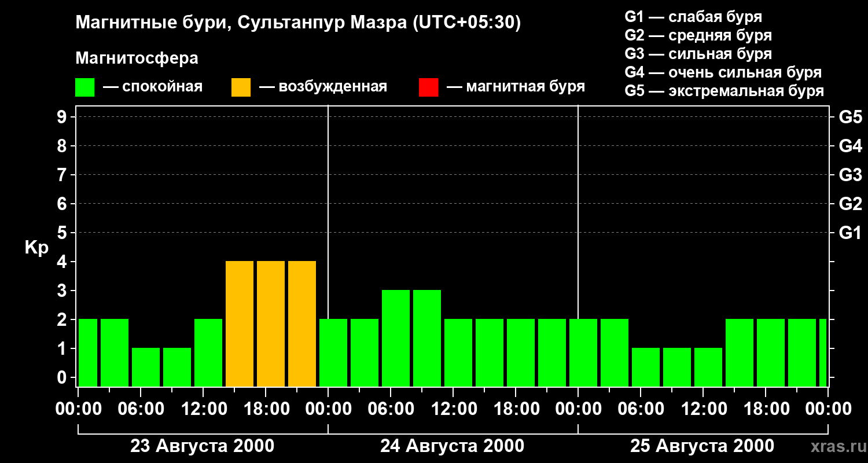Select the '23 Августа 2000' date label

point(202,446)
